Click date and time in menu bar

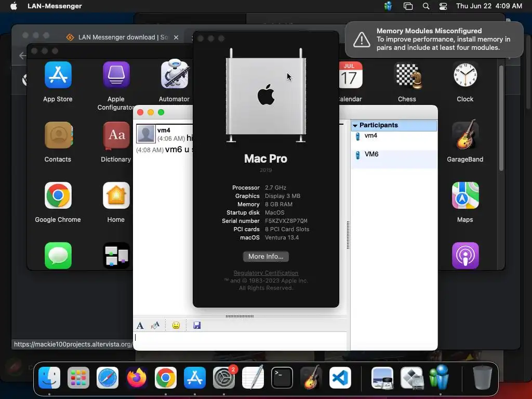pos(489,6)
